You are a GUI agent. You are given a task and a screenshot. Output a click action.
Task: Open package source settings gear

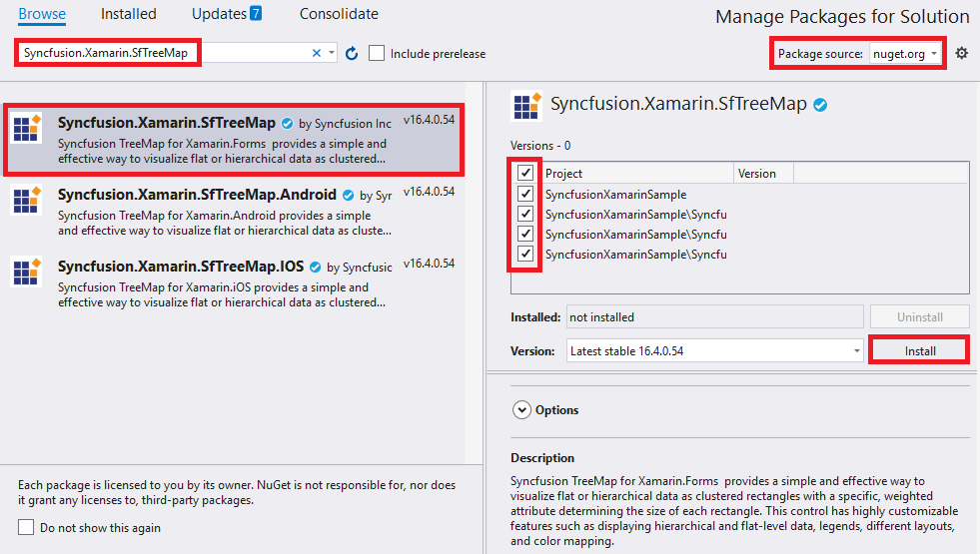(961, 53)
